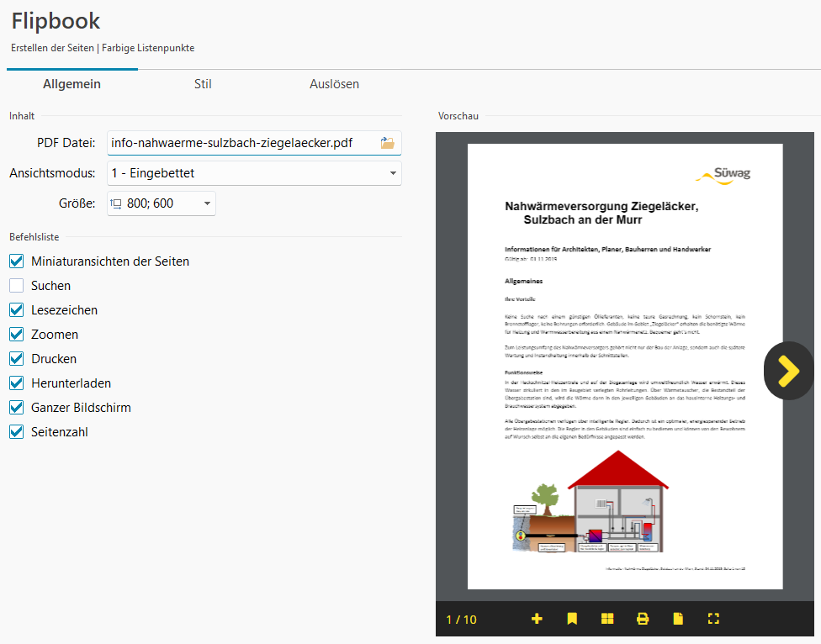Enter fullscreen using the expand icon

713,619
